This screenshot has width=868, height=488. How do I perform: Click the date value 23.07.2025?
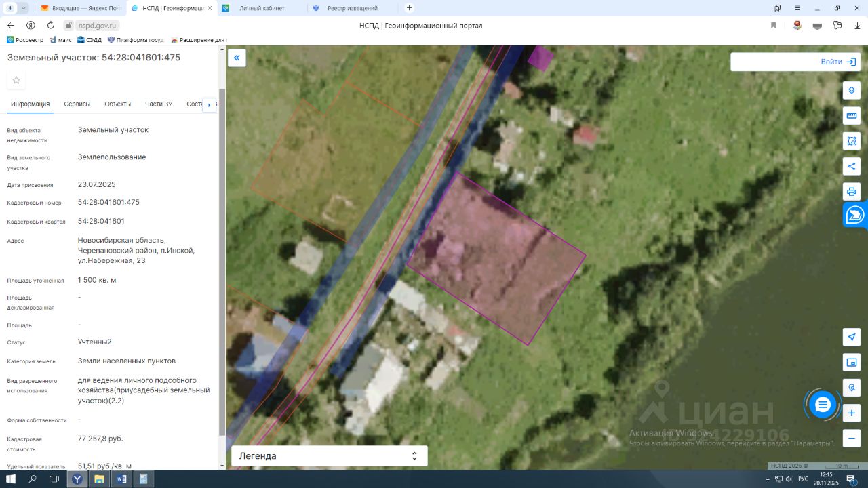97,184
